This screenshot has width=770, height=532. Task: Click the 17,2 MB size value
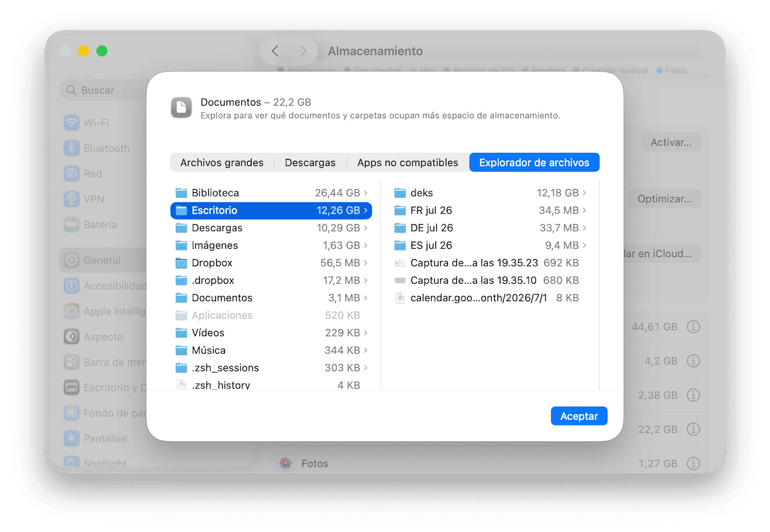pos(341,280)
